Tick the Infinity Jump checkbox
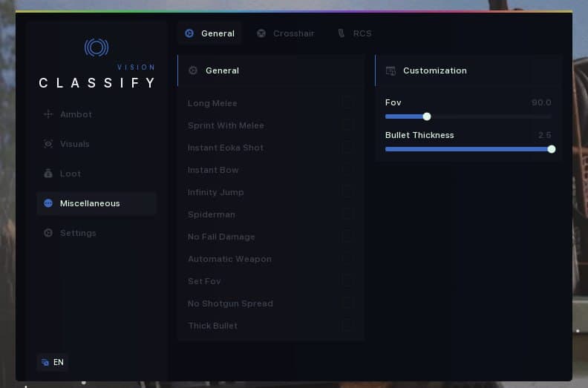Viewport: 588px width, 388px height. (348, 192)
